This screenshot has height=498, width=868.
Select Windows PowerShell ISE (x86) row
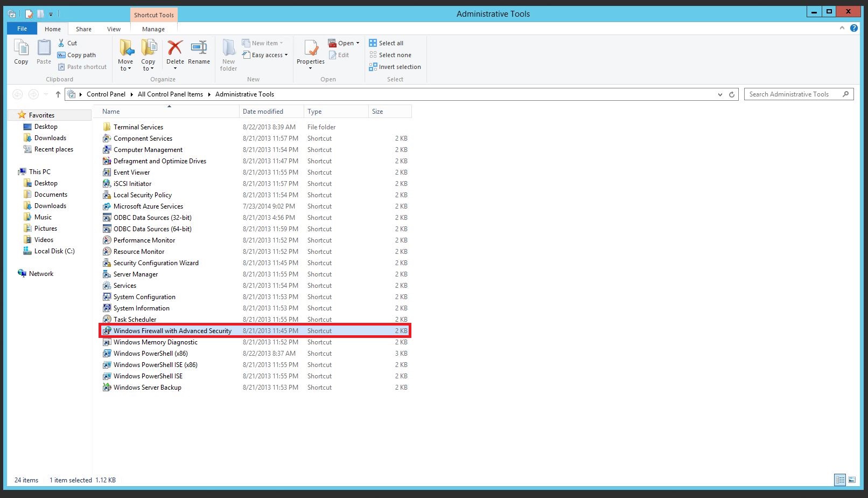coord(255,365)
